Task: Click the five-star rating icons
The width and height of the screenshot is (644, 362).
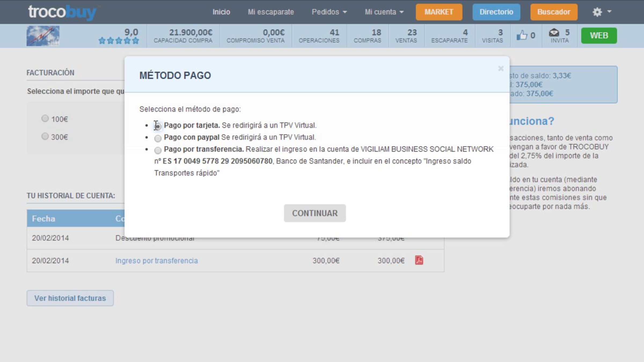Action: pyautogui.click(x=119, y=41)
